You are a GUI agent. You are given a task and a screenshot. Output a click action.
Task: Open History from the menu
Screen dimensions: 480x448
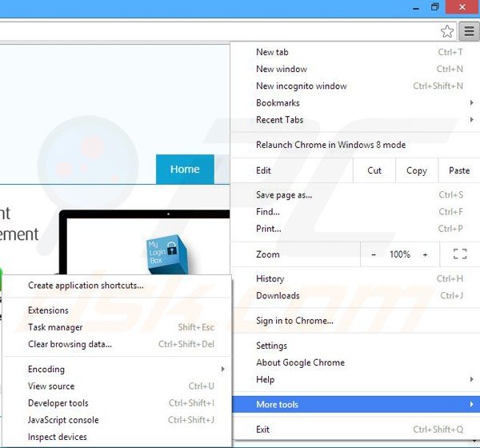[x=355, y=278]
